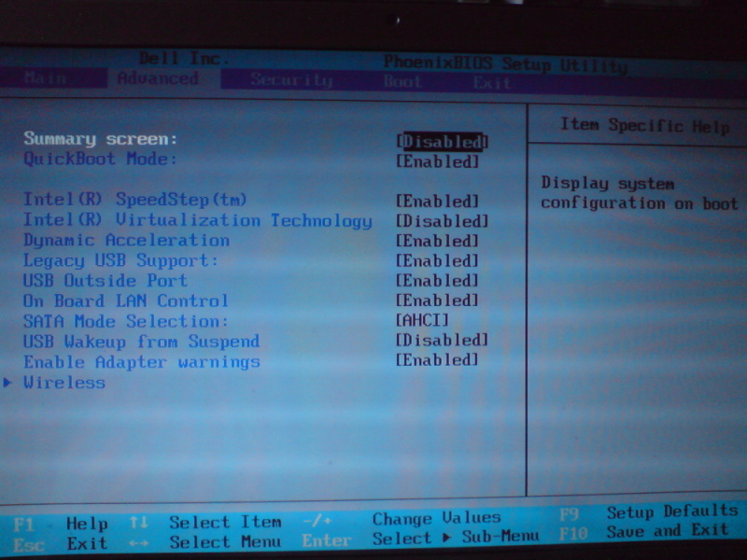Toggle Enable Adapter warnings value
Image resolution: width=747 pixels, height=560 pixels.
click(437, 360)
